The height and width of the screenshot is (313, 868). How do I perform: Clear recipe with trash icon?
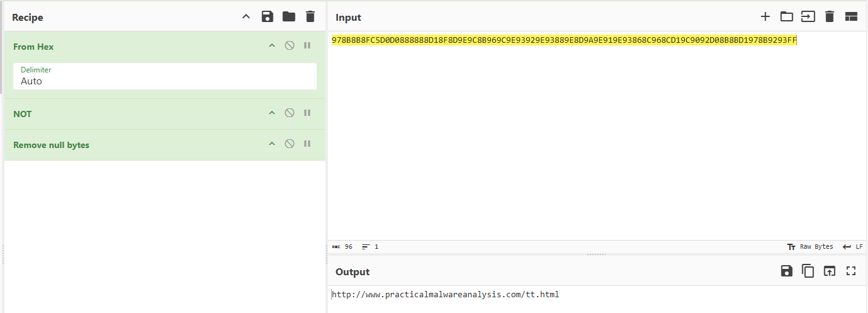[310, 17]
